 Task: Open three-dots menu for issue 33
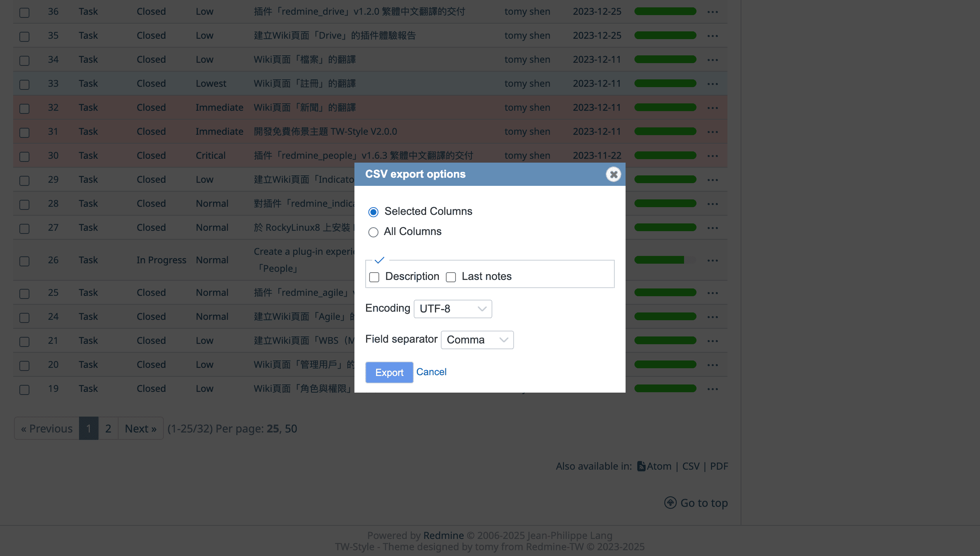coord(712,84)
